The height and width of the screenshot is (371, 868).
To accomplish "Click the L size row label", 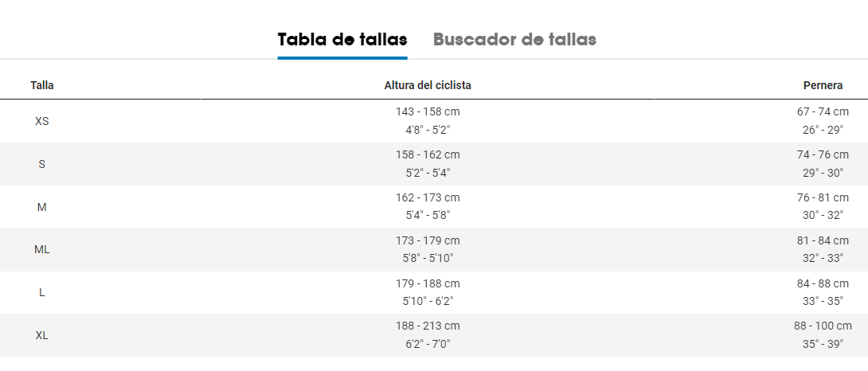I will click(42, 292).
